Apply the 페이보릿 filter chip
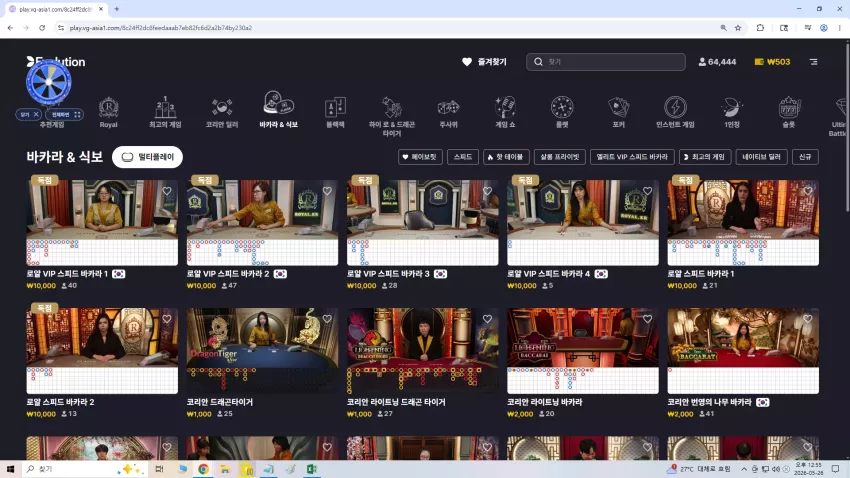 coord(420,157)
